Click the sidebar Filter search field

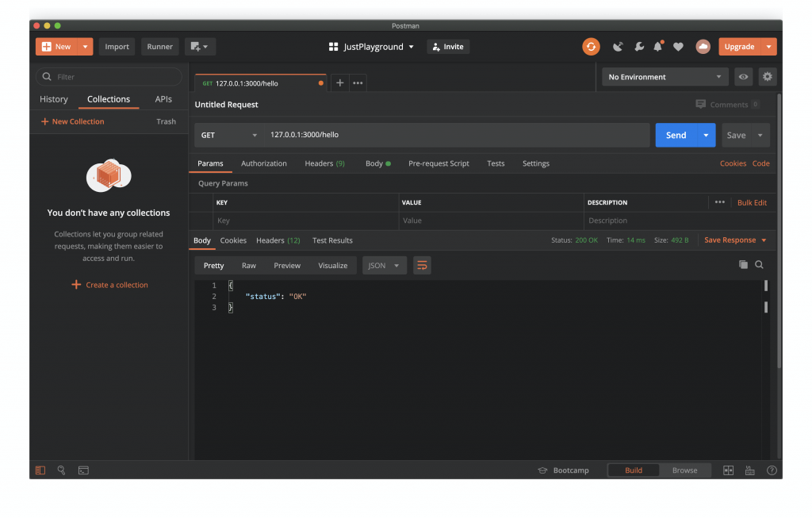tap(109, 77)
